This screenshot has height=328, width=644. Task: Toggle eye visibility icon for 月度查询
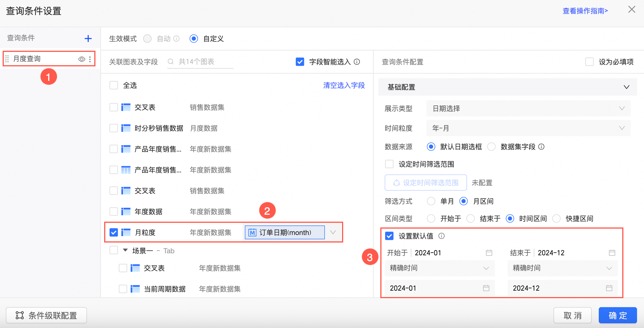[x=82, y=59]
